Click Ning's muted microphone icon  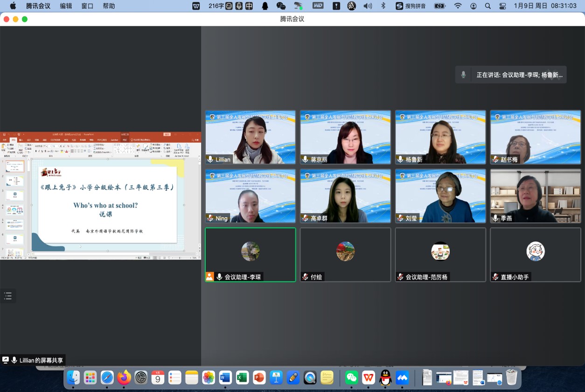tap(211, 218)
